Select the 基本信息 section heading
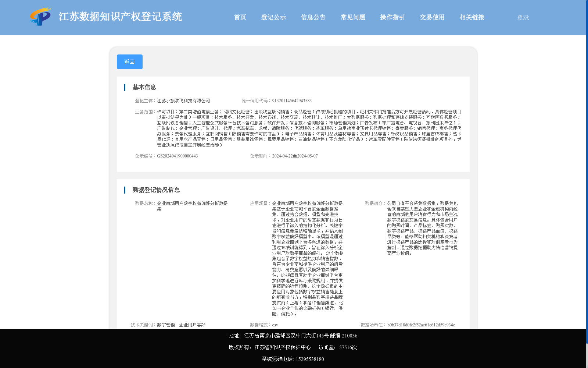This screenshot has height=368, width=588. 144,87
